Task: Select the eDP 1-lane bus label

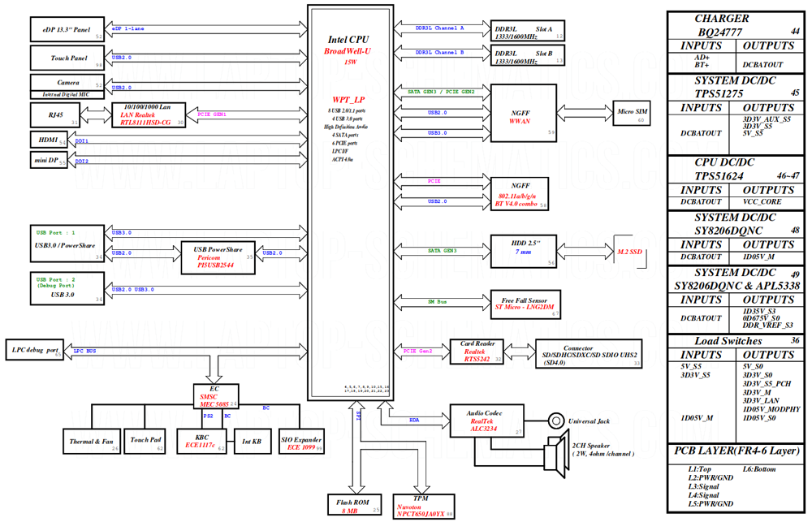Action: [x=128, y=28]
